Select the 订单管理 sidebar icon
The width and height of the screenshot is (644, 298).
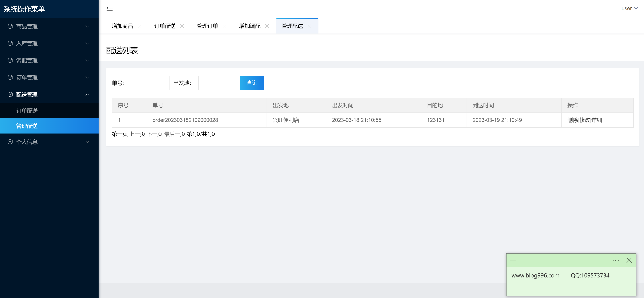[10, 77]
